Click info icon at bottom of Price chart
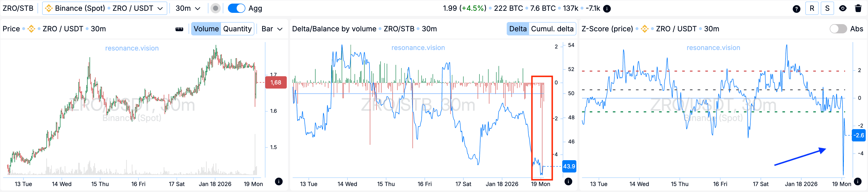The height and width of the screenshot is (192, 868). click(x=279, y=181)
